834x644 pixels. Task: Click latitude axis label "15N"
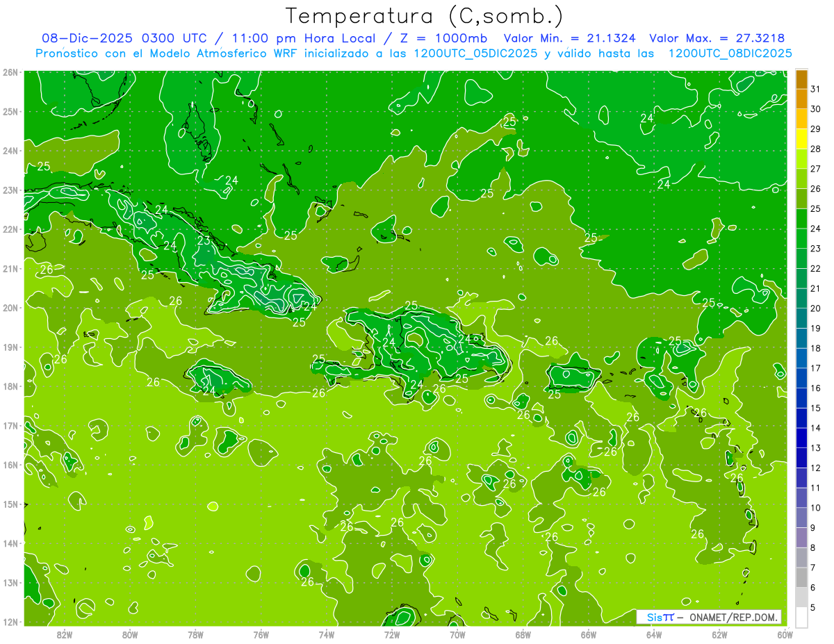pos(10,504)
